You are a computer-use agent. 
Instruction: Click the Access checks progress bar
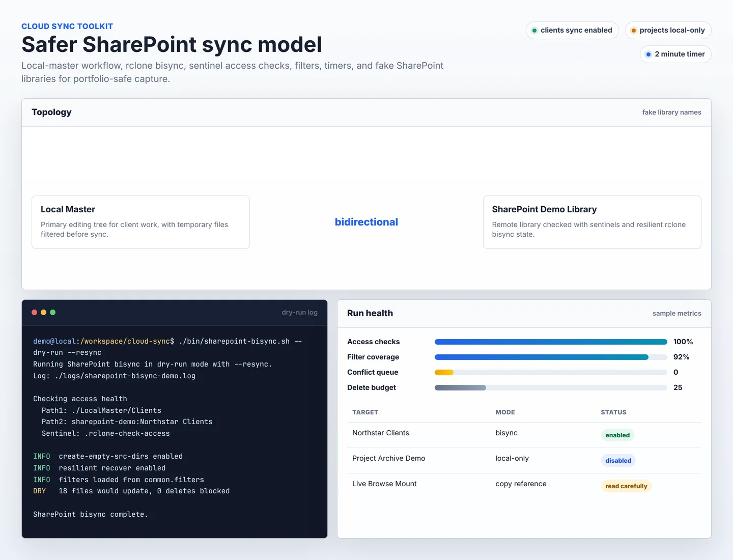point(551,342)
